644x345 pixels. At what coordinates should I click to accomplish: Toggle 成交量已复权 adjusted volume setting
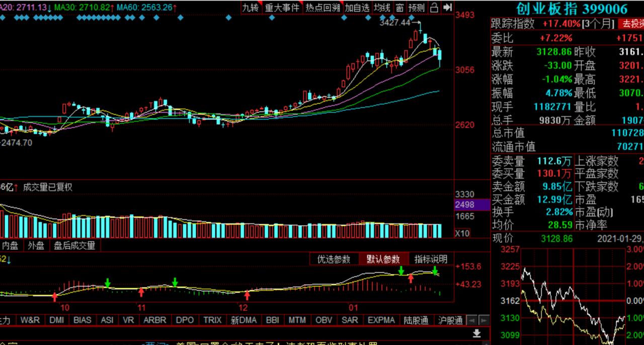(48, 186)
